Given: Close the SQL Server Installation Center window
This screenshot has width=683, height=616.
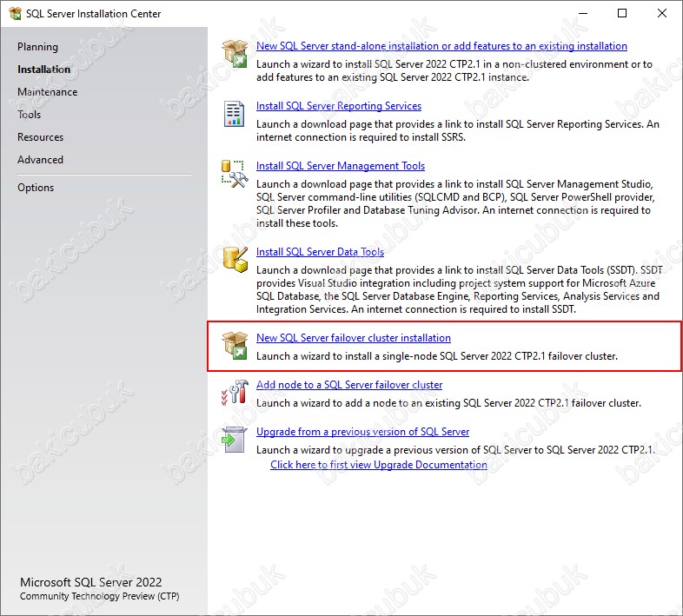Looking at the screenshot, I should (662, 14).
